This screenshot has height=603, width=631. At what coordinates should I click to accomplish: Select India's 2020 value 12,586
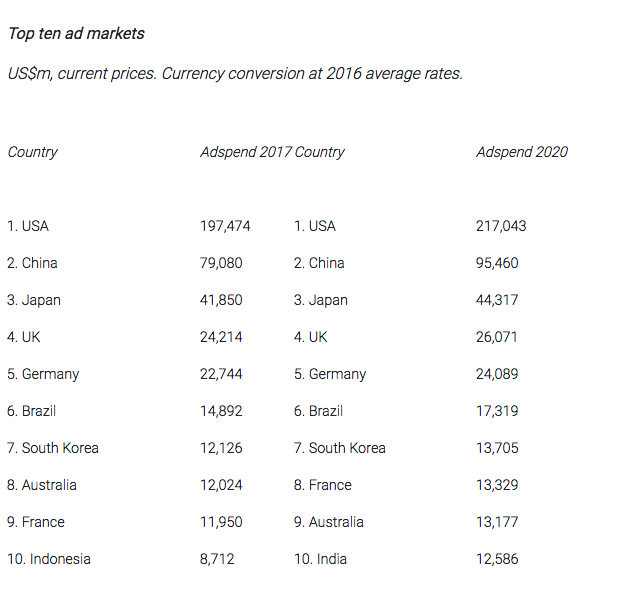click(497, 559)
